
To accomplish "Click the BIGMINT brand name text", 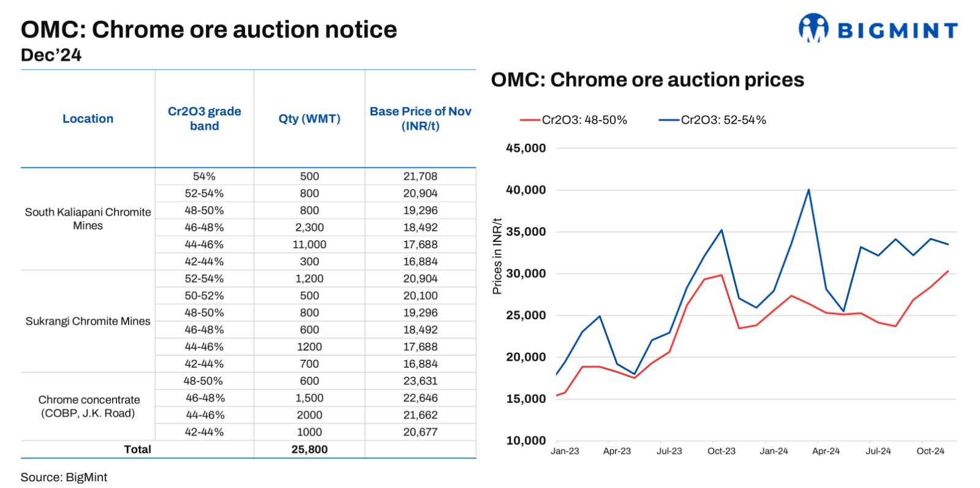I will click(897, 31).
